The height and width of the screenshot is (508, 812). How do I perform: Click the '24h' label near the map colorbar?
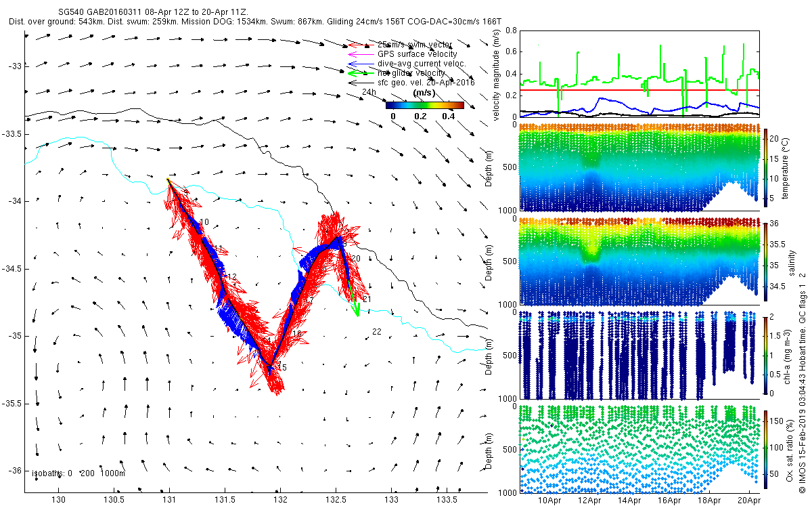[369, 92]
